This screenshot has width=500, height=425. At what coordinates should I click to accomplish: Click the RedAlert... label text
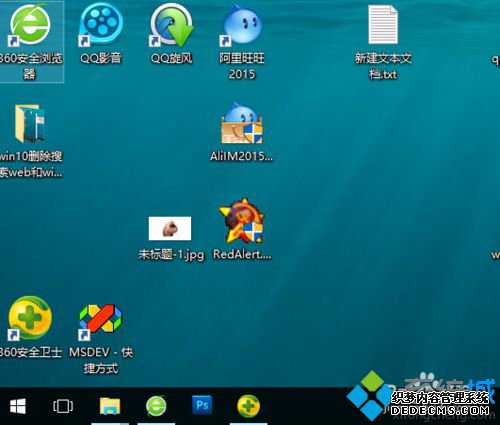coord(242,255)
